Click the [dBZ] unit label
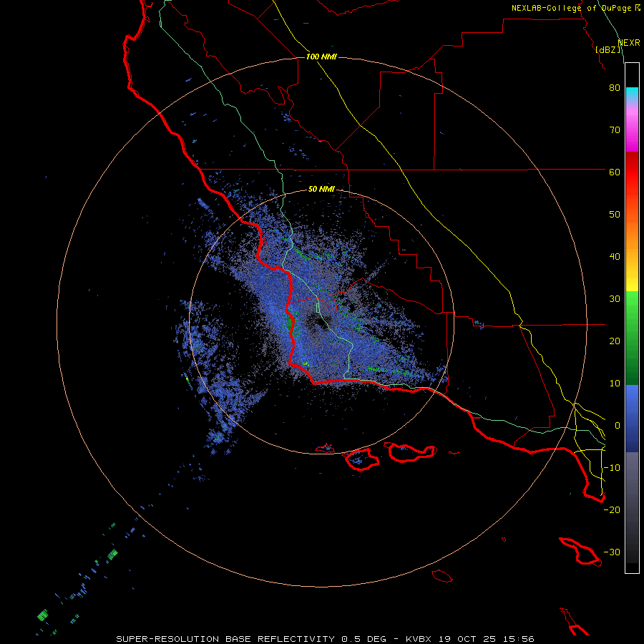 point(608,50)
